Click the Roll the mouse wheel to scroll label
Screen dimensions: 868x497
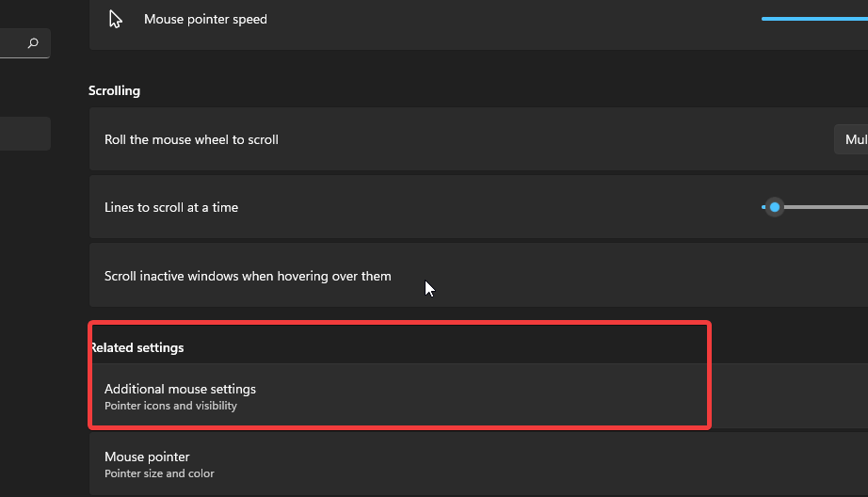(191, 139)
